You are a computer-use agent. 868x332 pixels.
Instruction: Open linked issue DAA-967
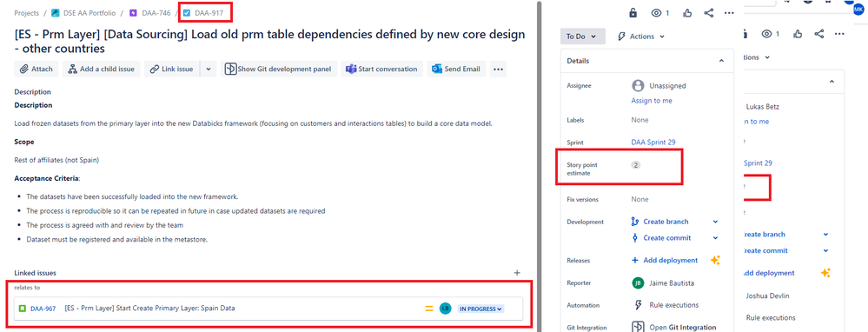tap(43, 309)
